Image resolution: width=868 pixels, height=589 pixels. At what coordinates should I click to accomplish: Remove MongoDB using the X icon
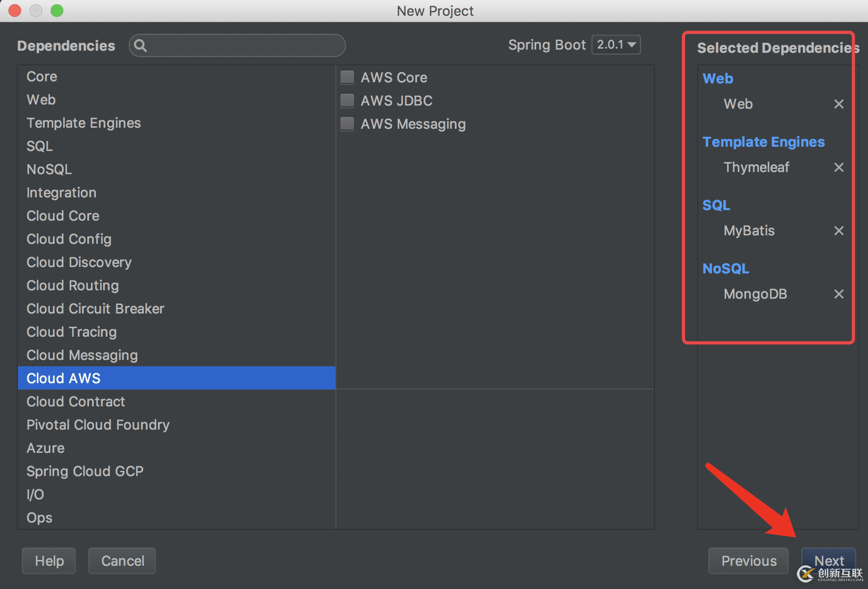click(838, 294)
